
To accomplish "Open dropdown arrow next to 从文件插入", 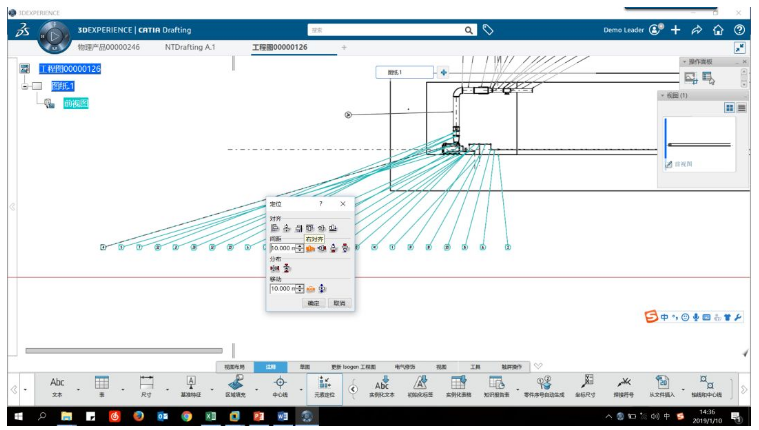I will (x=683, y=390).
